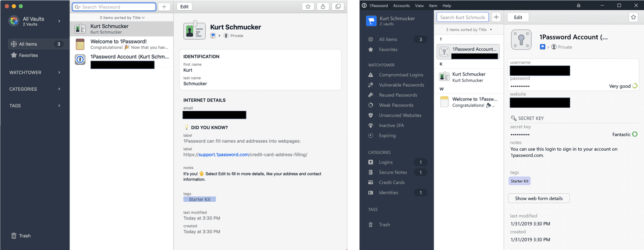The height and width of the screenshot is (250, 644).
Task: Select the Identities category
Action: click(397, 193)
